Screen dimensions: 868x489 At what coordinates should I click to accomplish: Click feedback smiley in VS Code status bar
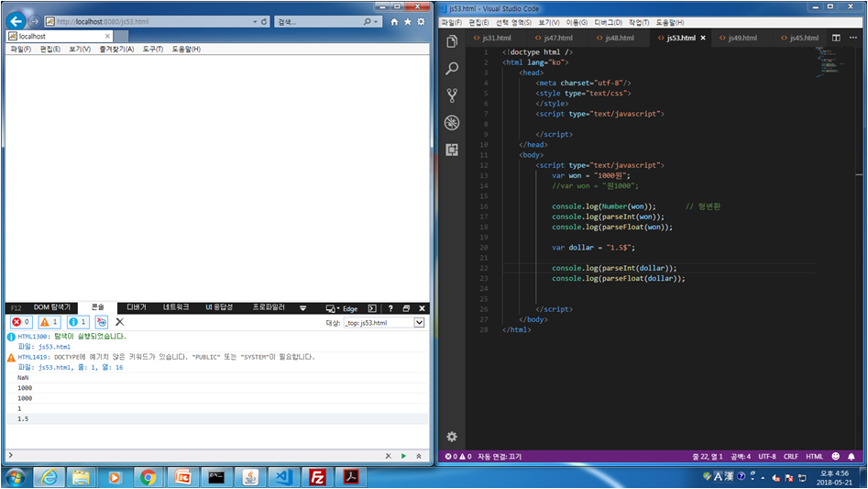tap(835, 456)
